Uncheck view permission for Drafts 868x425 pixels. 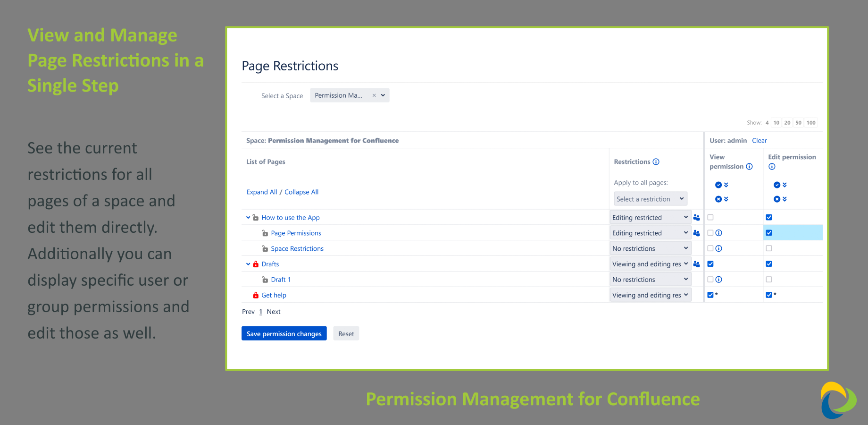[x=710, y=264]
